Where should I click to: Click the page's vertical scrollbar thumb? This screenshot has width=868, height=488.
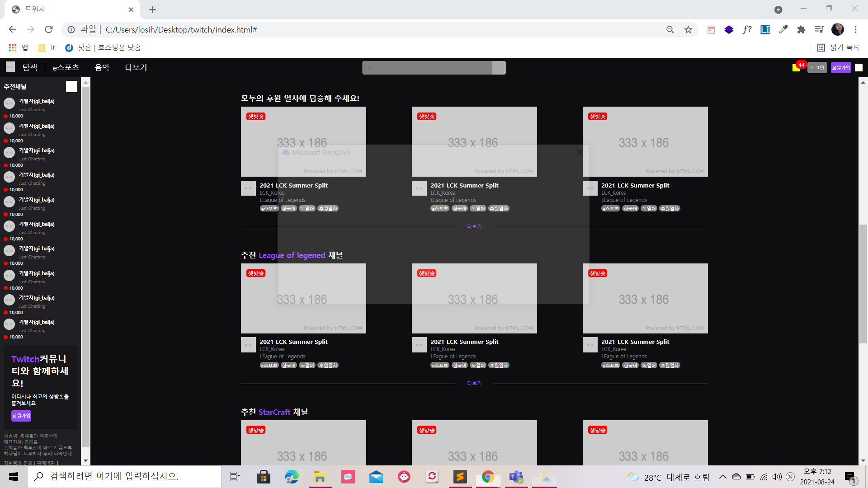click(x=863, y=283)
